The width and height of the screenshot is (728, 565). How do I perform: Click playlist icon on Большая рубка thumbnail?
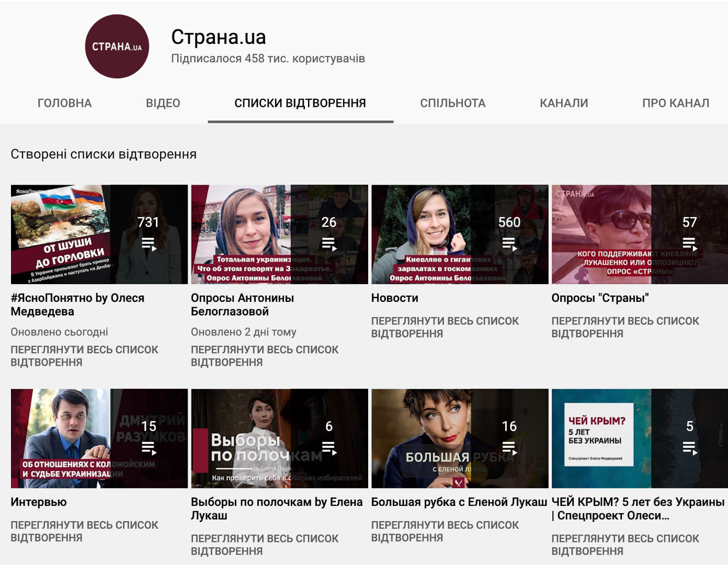coord(509,448)
